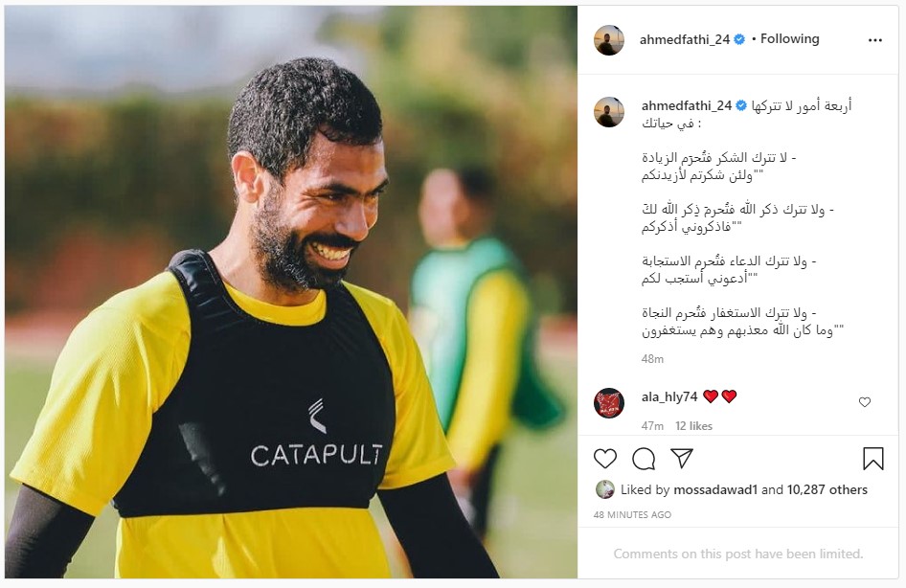
Task: Open the profile picture beside the caption
Action: click(x=609, y=112)
